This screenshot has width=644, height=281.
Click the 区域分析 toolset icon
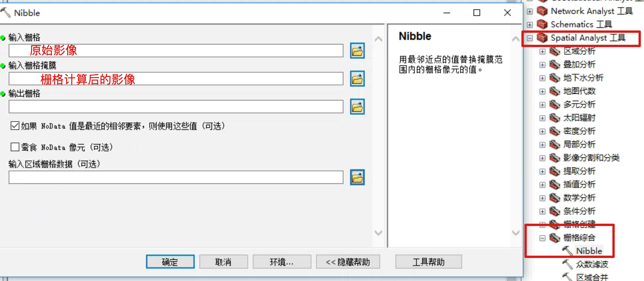click(x=555, y=51)
